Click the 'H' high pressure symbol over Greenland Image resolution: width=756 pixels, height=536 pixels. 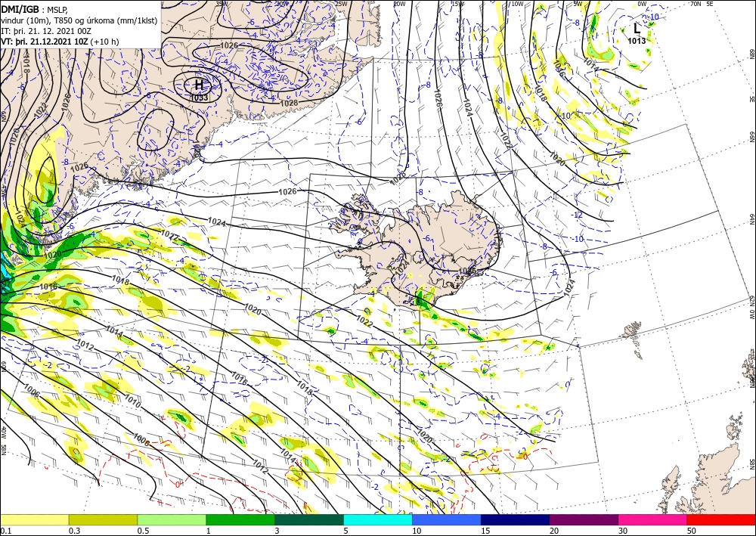(x=199, y=85)
